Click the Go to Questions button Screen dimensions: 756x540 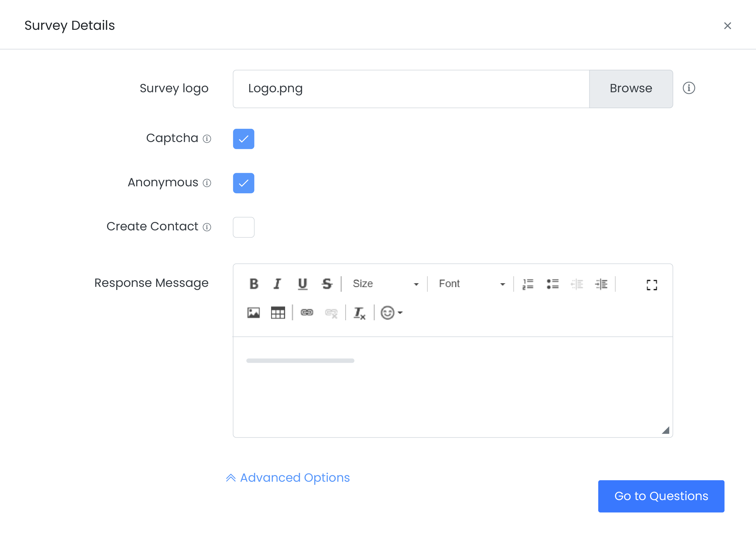[x=661, y=496]
